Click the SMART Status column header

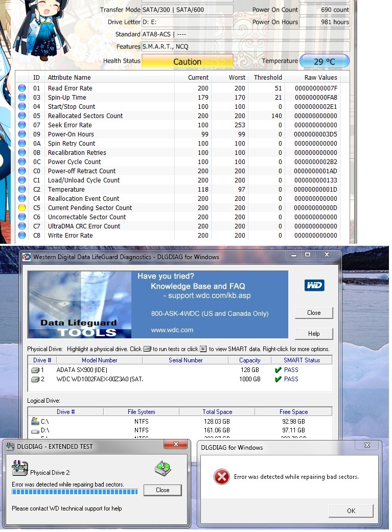[302, 360]
